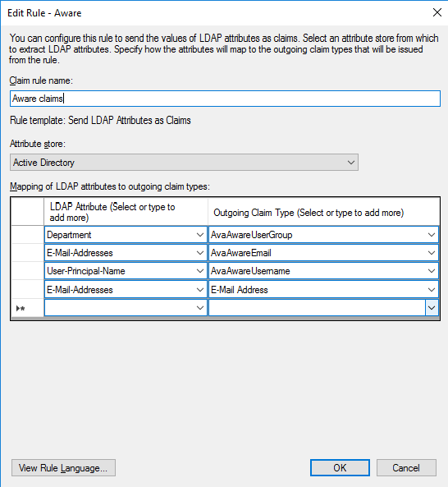
Task: Click the Outgoing Claim Type column header
Action: (323, 212)
